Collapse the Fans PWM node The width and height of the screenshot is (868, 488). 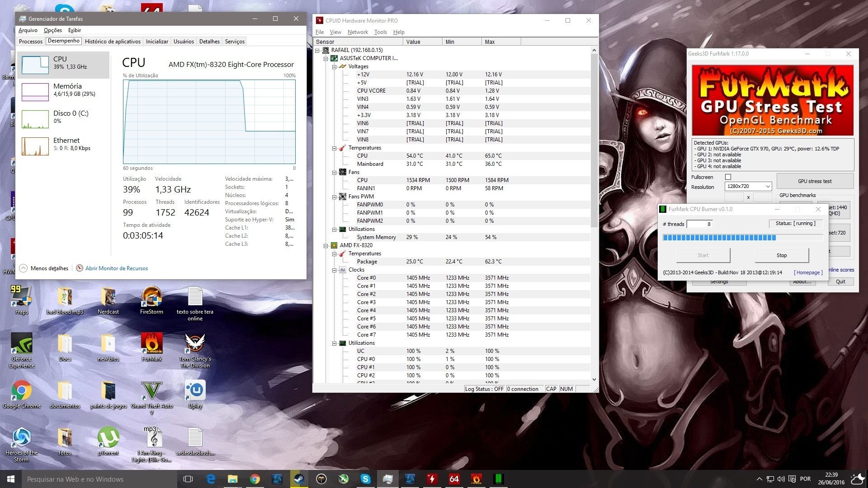[335, 197]
